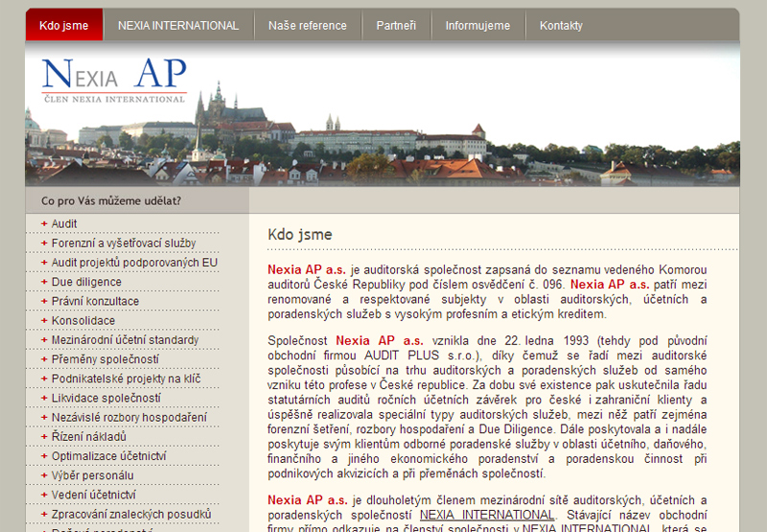
Task: Open Nezávislé rozbory hospodaření link
Action: click(129, 417)
